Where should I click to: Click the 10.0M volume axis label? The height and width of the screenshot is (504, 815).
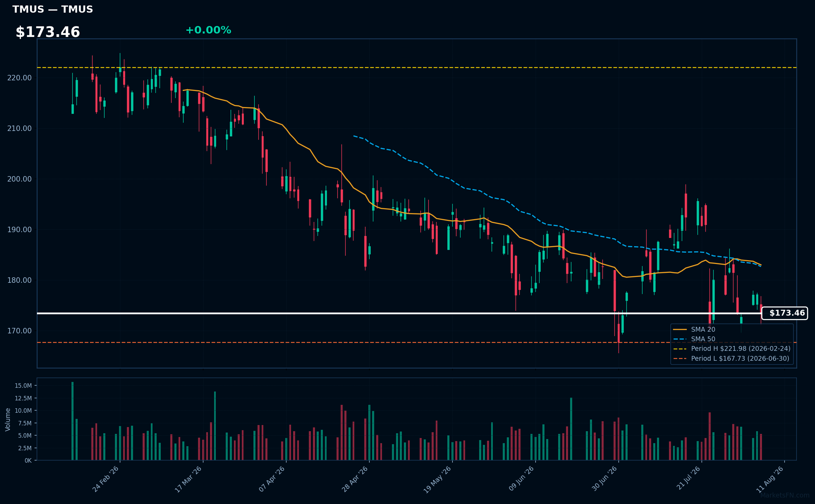click(x=23, y=411)
